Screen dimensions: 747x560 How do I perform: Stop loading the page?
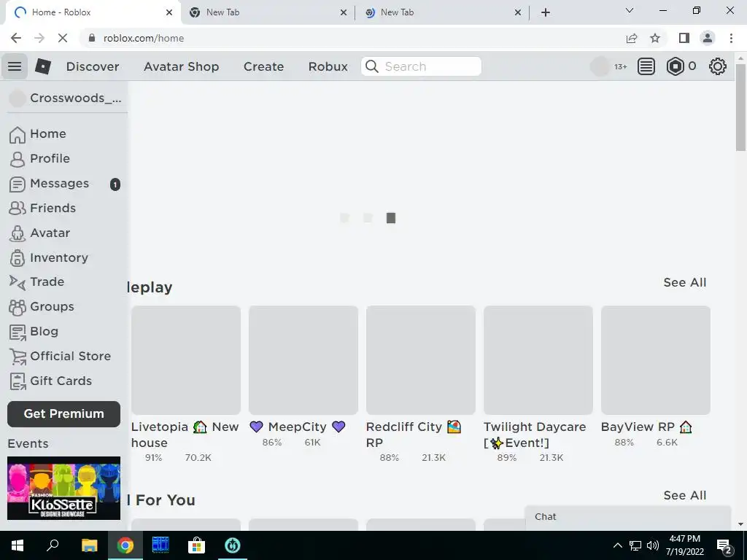(x=63, y=38)
